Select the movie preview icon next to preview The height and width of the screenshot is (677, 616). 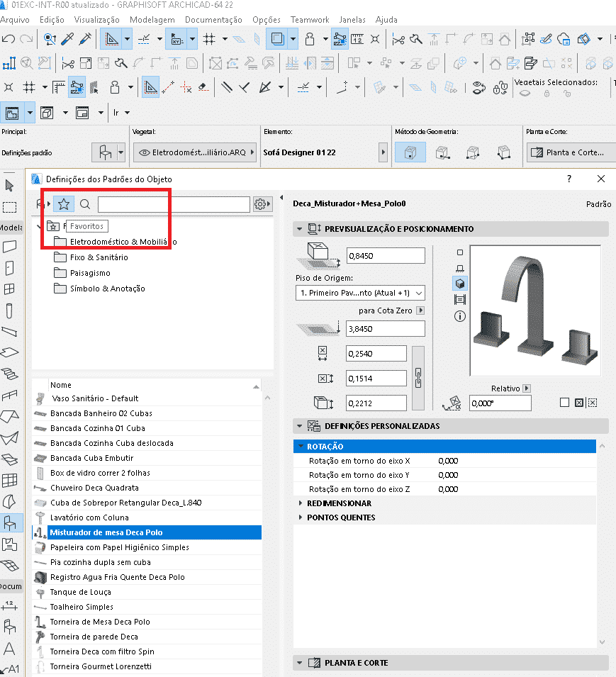(459, 298)
